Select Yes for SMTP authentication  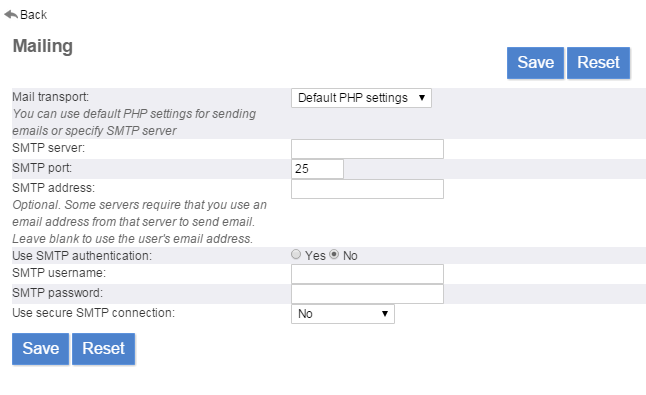click(x=296, y=255)
